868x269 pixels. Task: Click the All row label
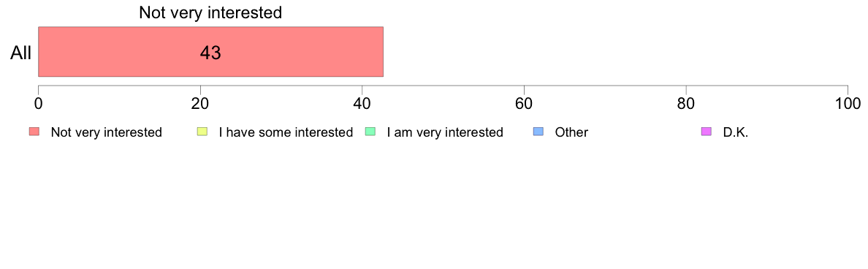[x=20, y=53]
